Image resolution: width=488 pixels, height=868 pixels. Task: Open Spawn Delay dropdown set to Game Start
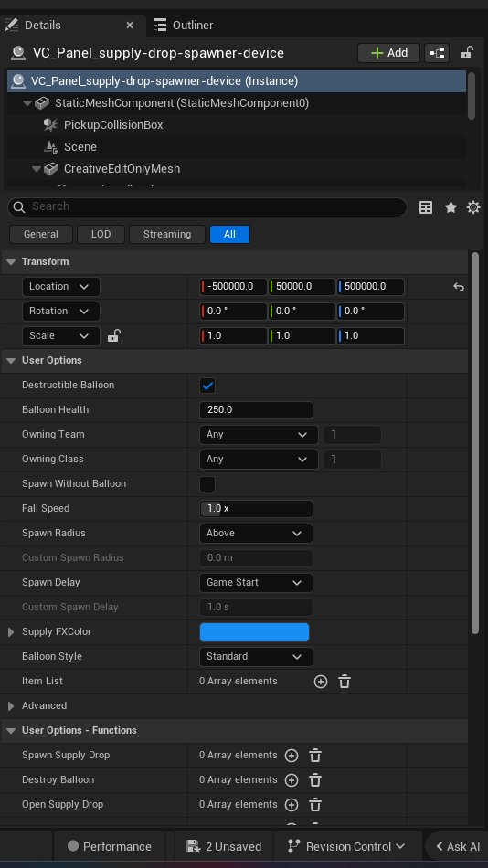[256, 582]
